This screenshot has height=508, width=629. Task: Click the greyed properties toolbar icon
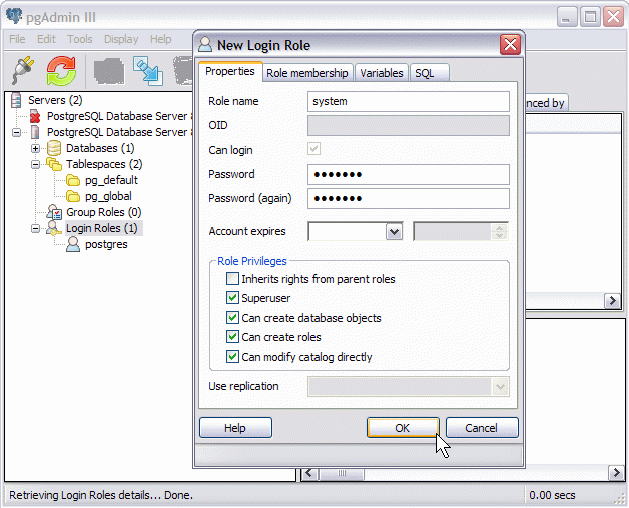tap(109, 71)
